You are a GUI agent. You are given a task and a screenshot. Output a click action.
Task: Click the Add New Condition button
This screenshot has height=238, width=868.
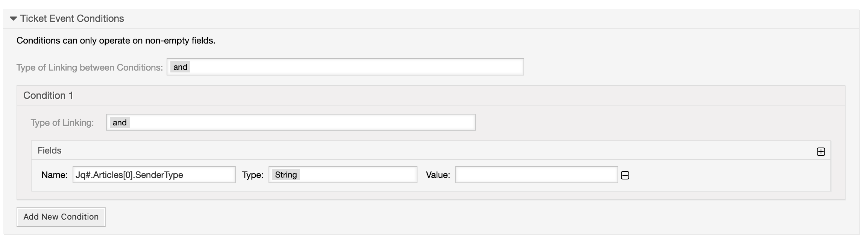coord(61,217)
